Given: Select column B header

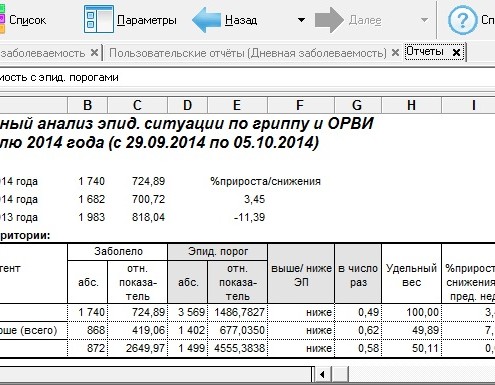Looking at the screenshot, I should click(x=88, y=105).
